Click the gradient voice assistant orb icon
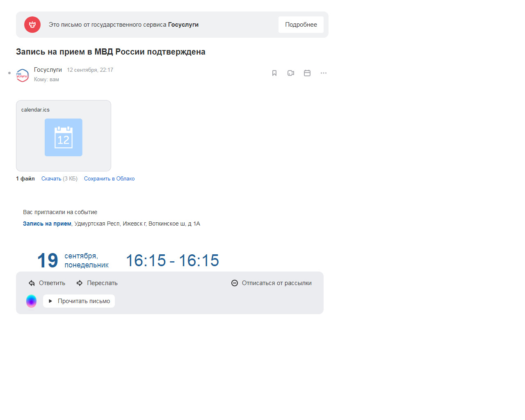Viewport: 525px width, 420px height. [32, 301]
